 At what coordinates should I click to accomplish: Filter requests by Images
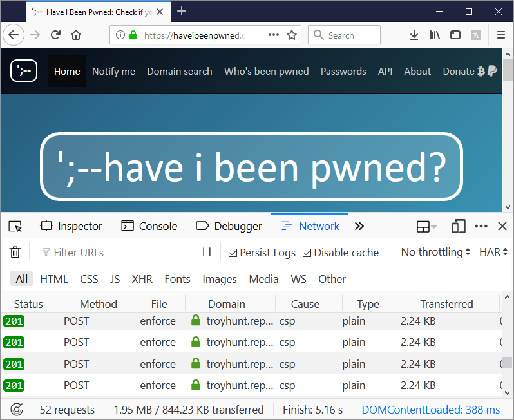pos(219,279)
